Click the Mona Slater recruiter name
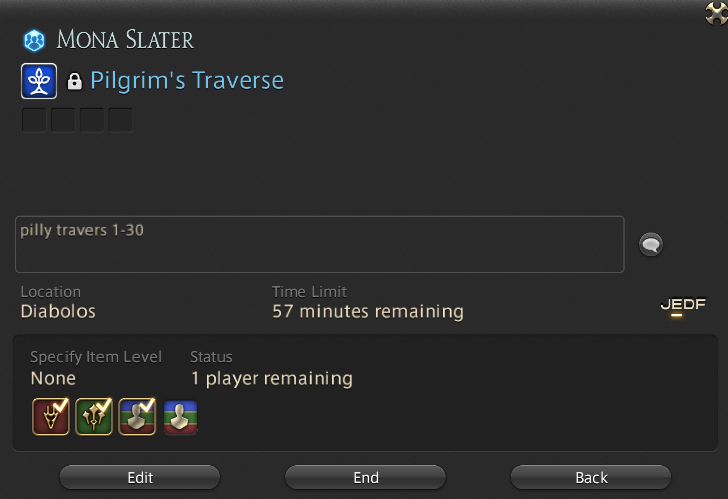Viewport: 728px width, 499px height. click(x=125, y=40)
